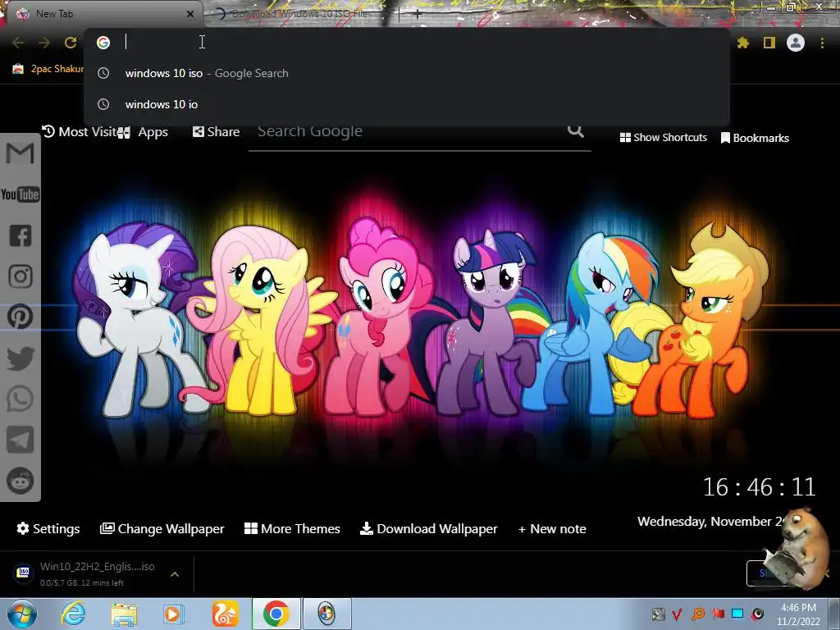Screen dimensions: 840x630
Task: Open Instagram from the left sidebar
Action: (21, 276)
